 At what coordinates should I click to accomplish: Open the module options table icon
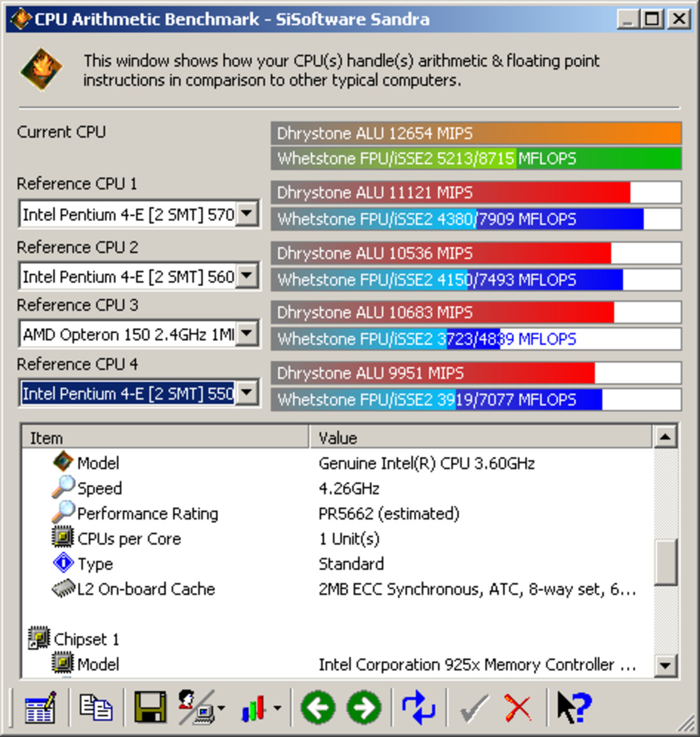(40, 707)
